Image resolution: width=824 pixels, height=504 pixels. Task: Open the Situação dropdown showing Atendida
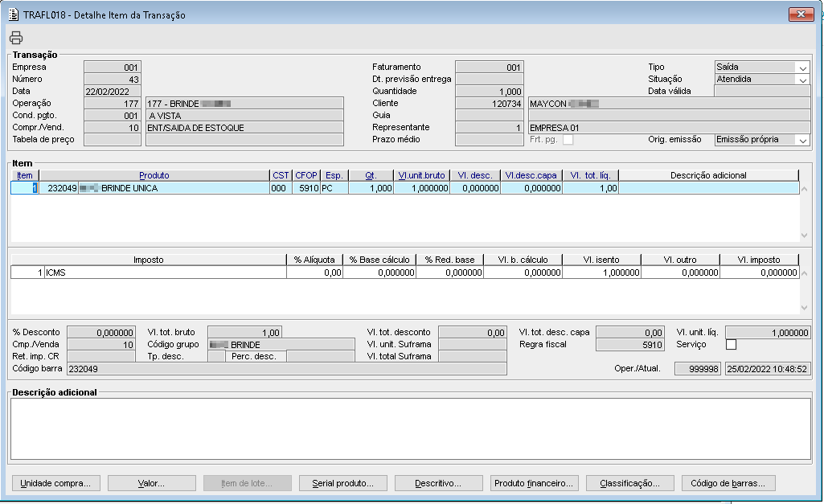[x=802, y=80]
